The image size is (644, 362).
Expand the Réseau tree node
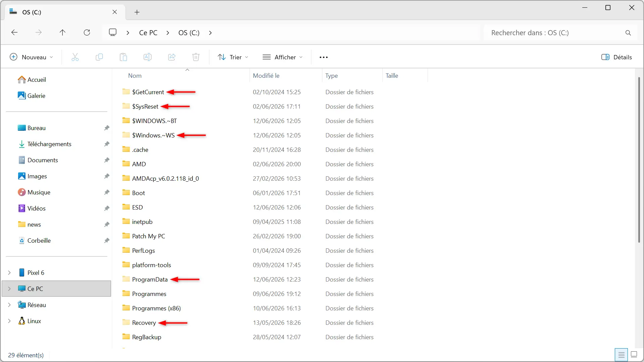9,305
